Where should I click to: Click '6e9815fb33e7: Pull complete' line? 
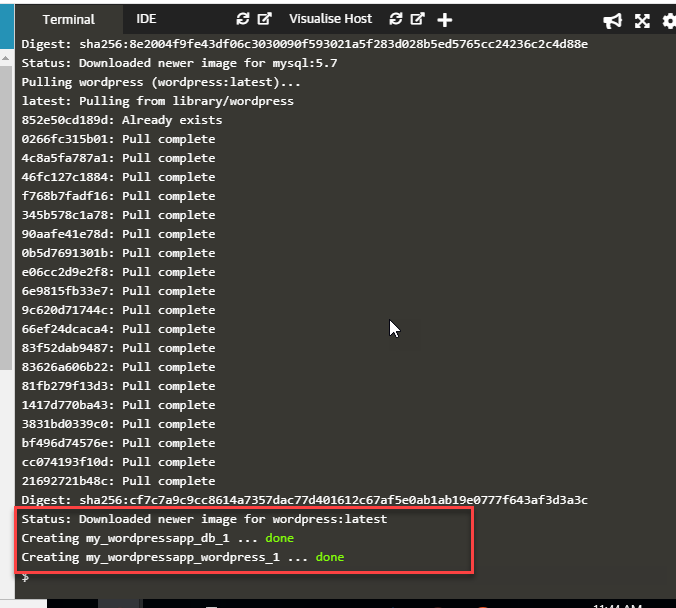pos(118,291)
